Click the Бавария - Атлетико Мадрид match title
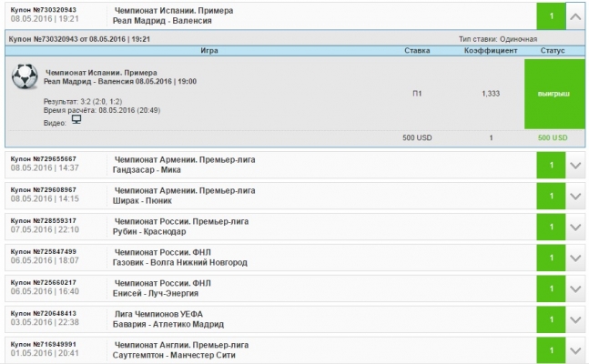The width and height of the screenshot is (589, 364). coord(168,324)
